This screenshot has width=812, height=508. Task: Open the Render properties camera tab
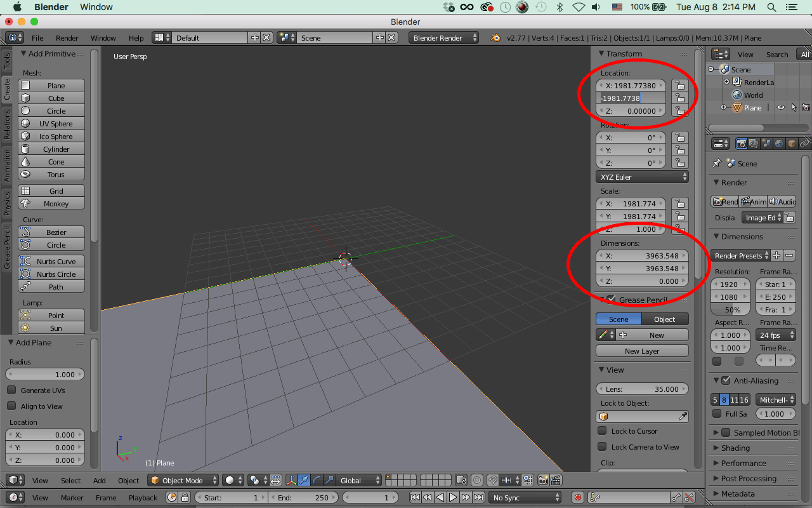pos(741,144)
